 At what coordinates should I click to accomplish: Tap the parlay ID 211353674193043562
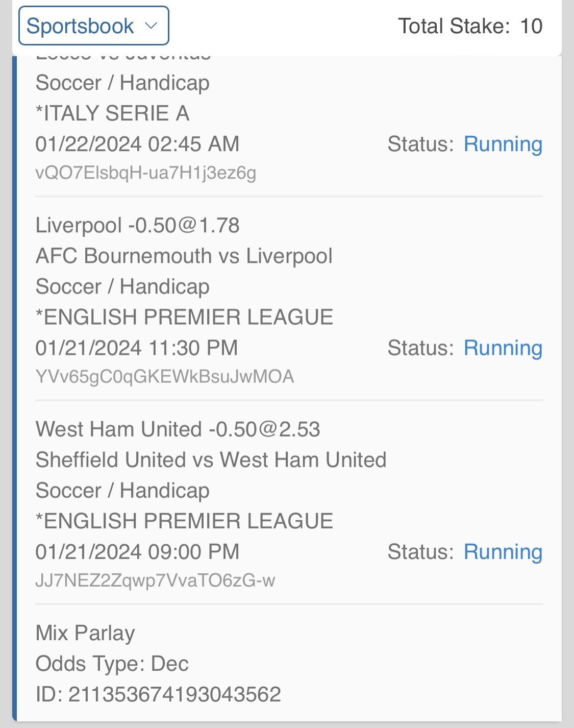point(158,694)
